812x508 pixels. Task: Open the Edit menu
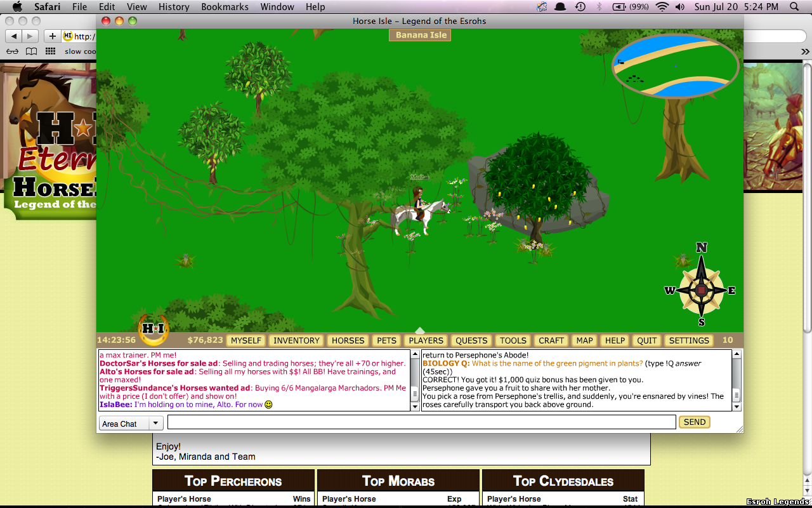coord(107,7)
